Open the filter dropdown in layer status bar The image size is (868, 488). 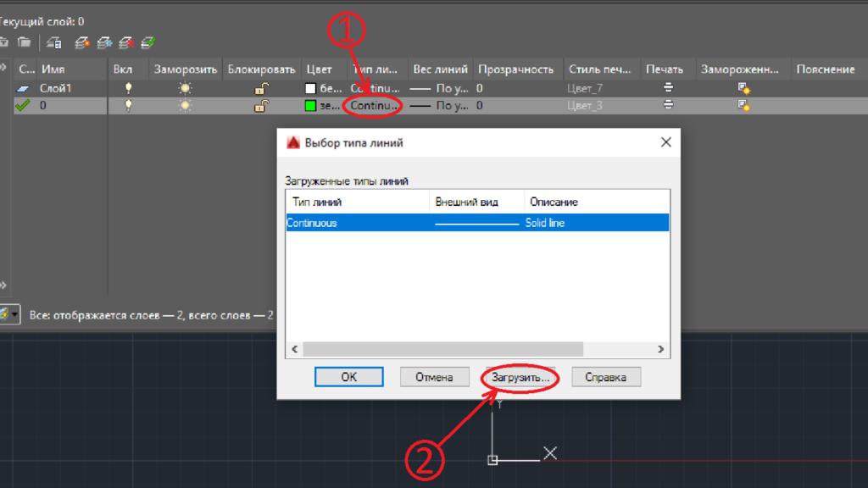tap(14, 314)
